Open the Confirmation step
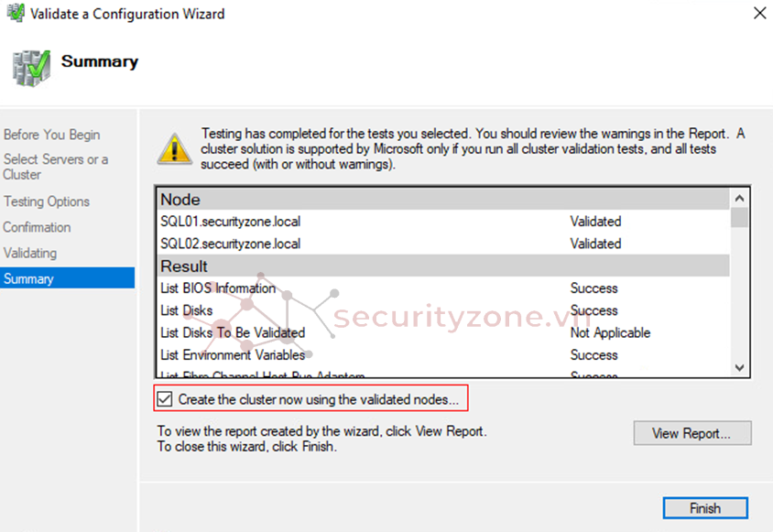773x532 pixels. tap(37, 227)
